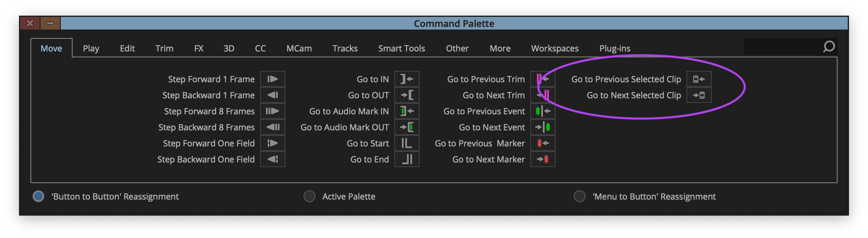The width and height of the screenshot is (868, 238).
Task: Select the Active Palette radio button
Action: tap(309, 196)
